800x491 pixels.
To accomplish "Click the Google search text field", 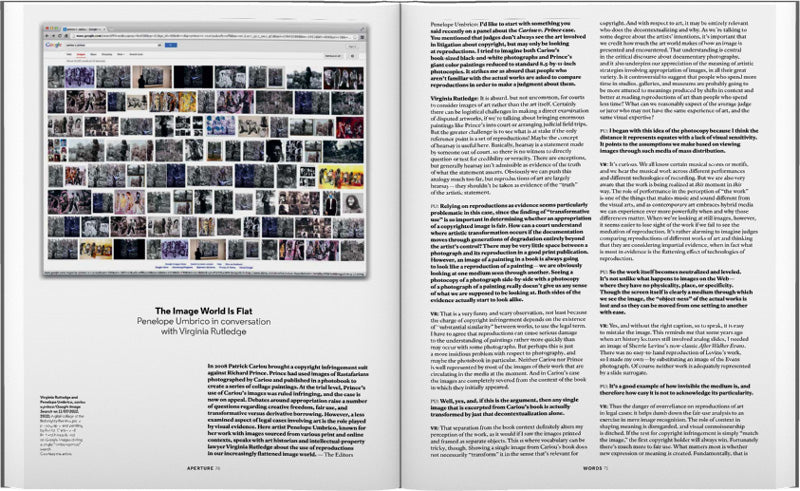I will [114, 45].
